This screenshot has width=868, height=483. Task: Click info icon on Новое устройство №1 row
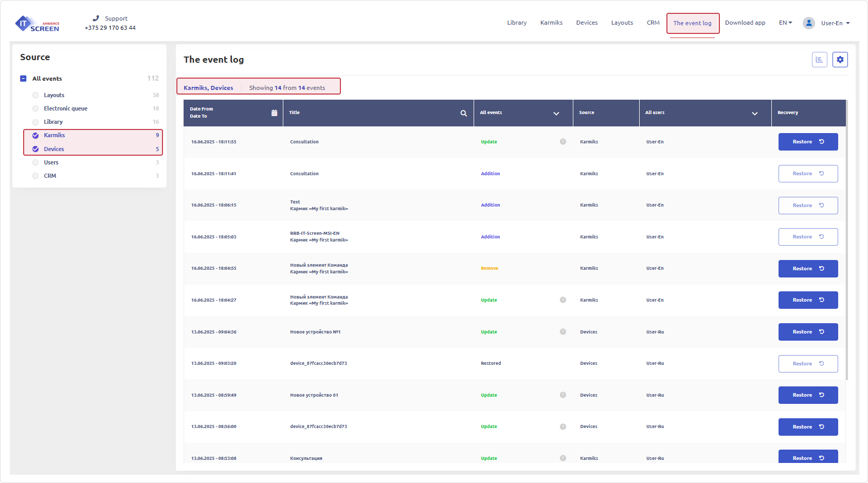(x=563, y=332)
